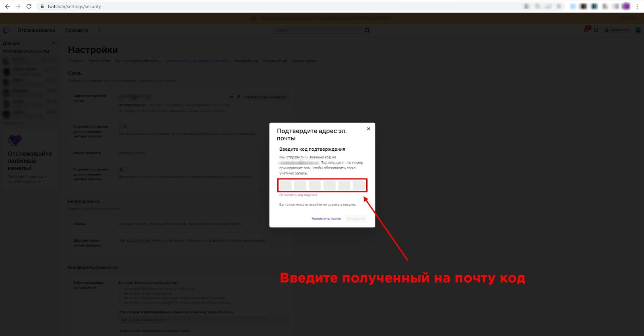Open Chrome's three-dot browser menu
This screenshot has height=336, width=644.
click(x=637, y=6)
